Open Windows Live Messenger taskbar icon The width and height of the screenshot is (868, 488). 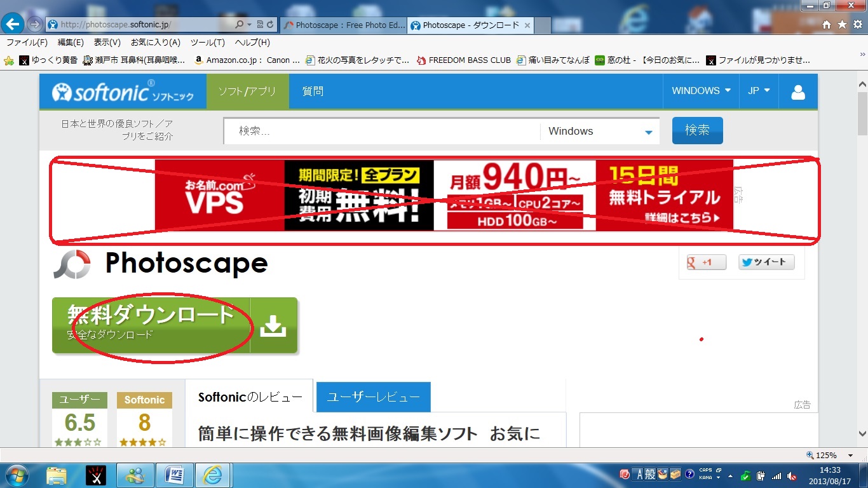(x=135, y=475)
